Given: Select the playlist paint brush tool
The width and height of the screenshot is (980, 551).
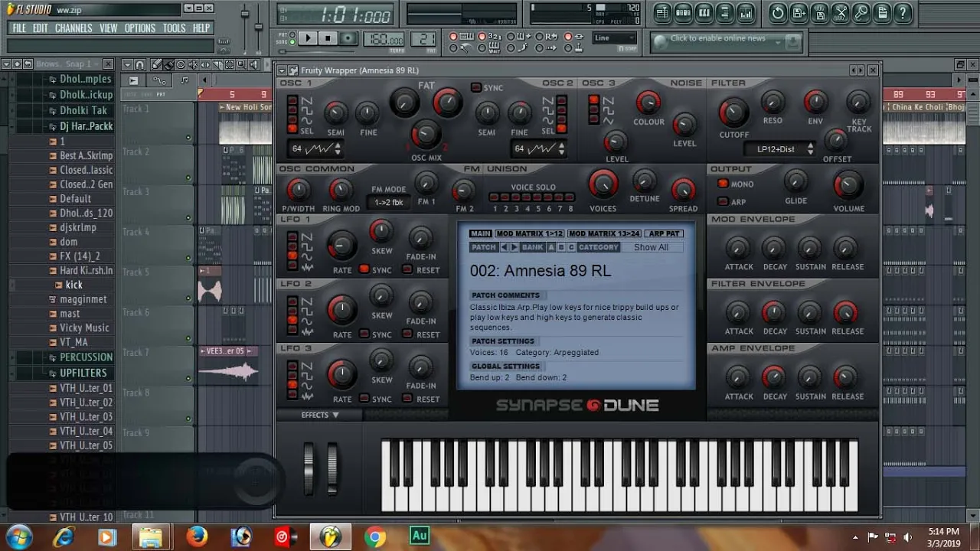Looking at the screenshot, I should [x=168, y=64].
